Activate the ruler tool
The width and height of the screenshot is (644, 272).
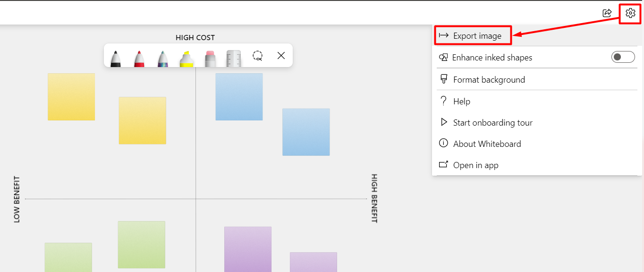pyautogui.click(x=234, y=58)
